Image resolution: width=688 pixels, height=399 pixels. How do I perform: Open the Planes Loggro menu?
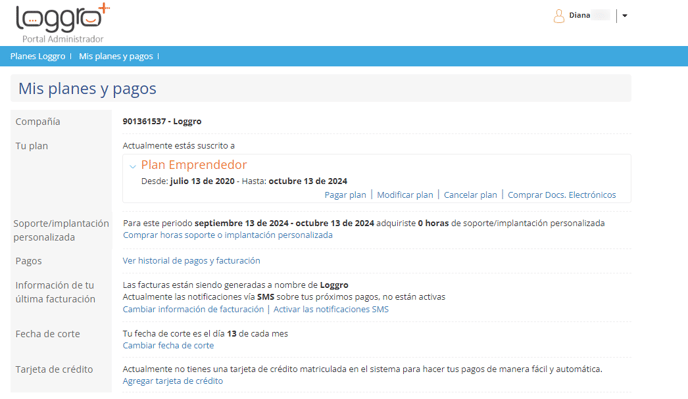click(38, 56)
